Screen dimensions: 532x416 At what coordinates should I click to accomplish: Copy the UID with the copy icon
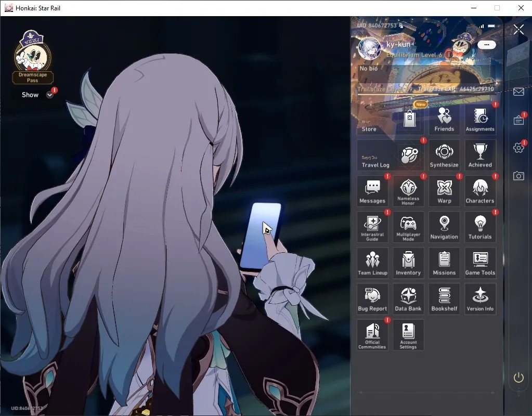click(x=401, y=25)
